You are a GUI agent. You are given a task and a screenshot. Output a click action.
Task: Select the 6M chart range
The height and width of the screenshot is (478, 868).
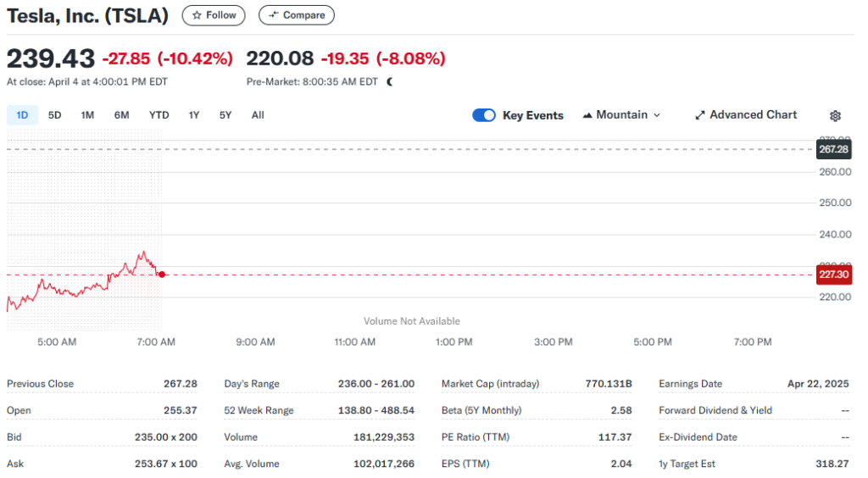[122, 115]
